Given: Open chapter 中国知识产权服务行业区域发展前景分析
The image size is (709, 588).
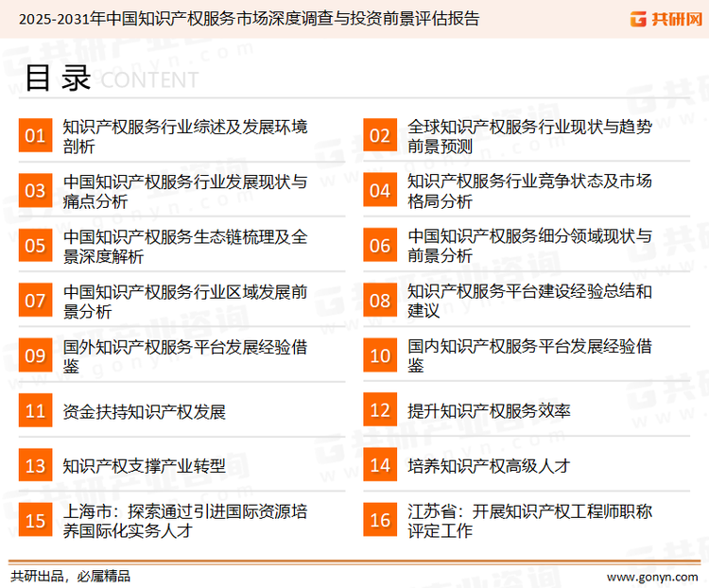Looking at the screenshot, I should coord(185,302).
